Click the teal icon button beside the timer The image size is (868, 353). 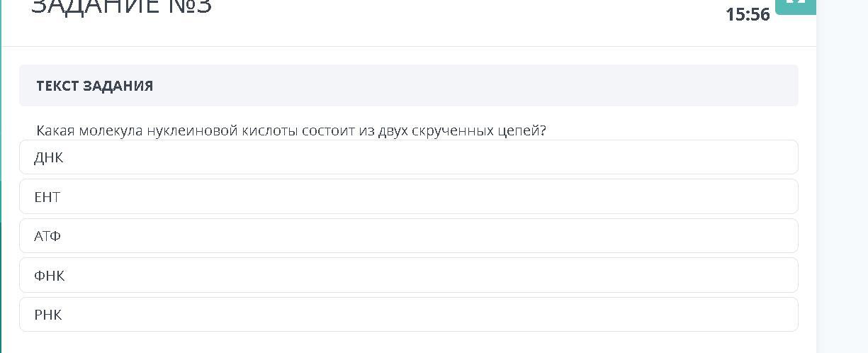[x=795, y=4]
